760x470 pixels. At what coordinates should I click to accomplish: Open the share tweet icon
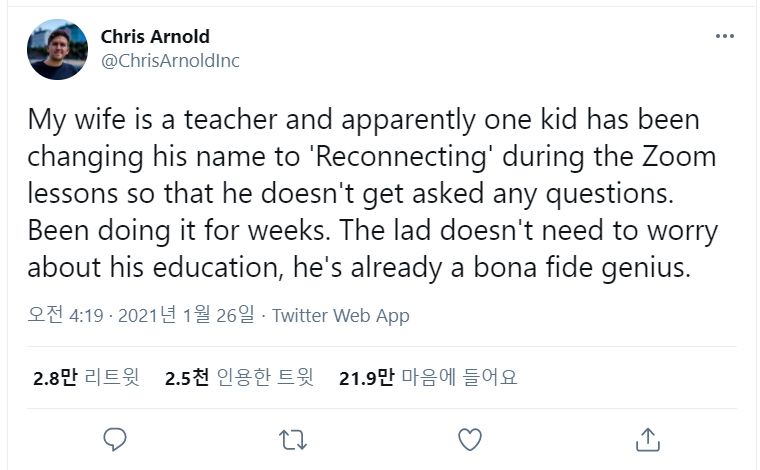647,439
